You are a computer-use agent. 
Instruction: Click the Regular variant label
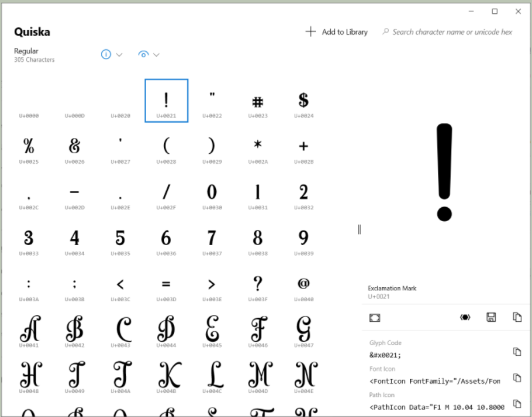click(26, 51)
